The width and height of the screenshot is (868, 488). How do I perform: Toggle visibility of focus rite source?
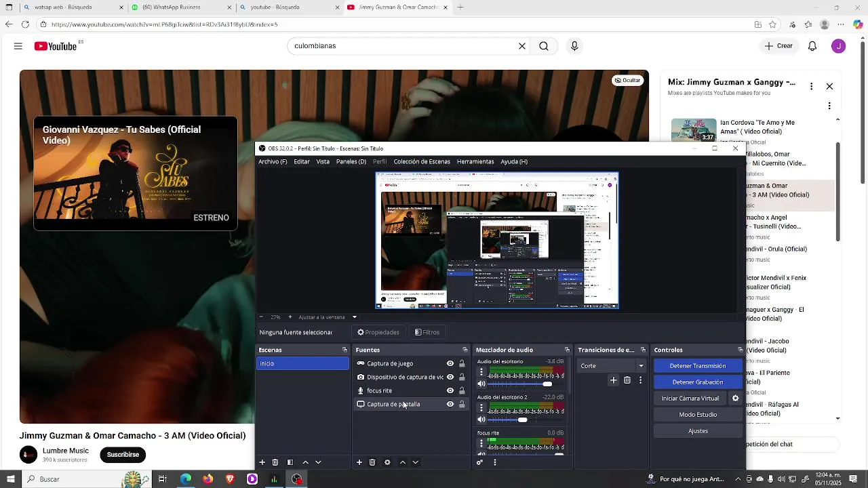450,390
